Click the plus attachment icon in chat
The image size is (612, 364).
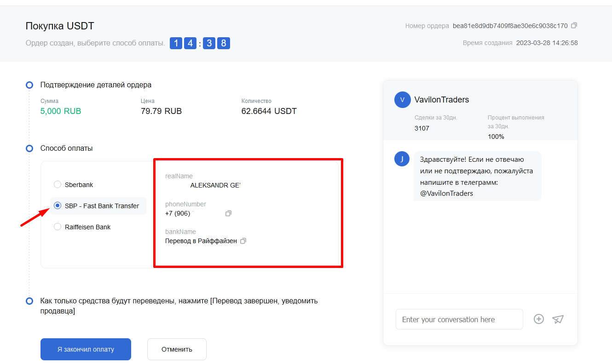(539, 319)
